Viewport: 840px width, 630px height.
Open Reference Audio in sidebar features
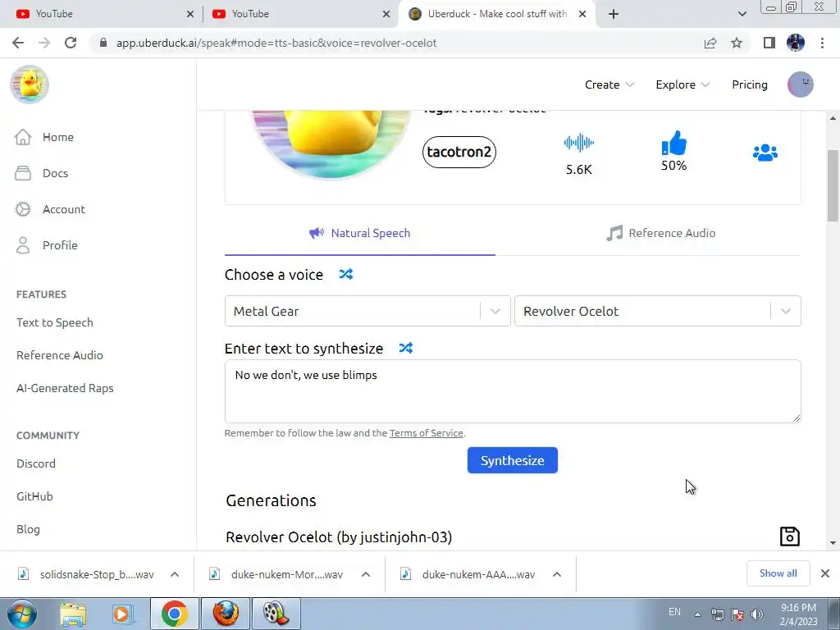(59, 355)
